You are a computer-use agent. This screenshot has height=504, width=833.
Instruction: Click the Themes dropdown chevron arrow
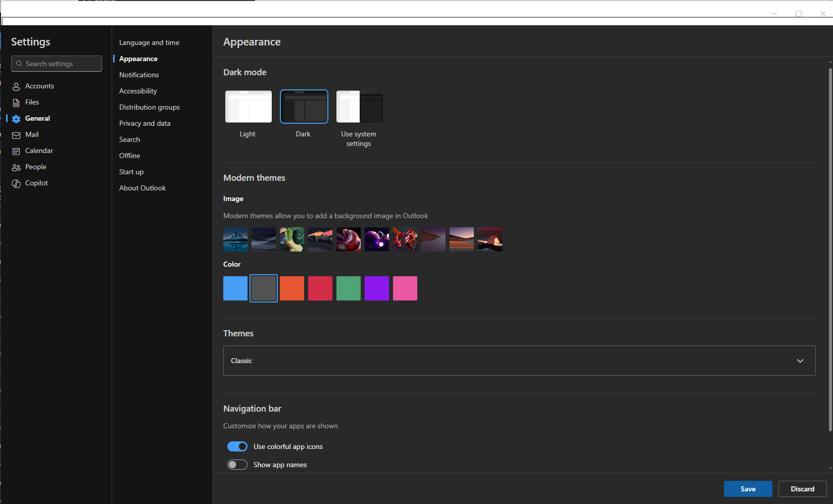pos(800,361)
